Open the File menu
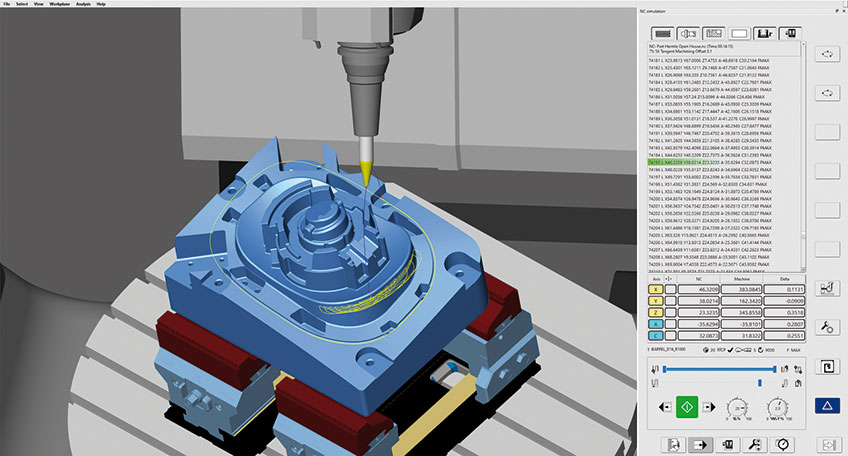The width and height of the screenshot is (848, 456). click(7, 4)
